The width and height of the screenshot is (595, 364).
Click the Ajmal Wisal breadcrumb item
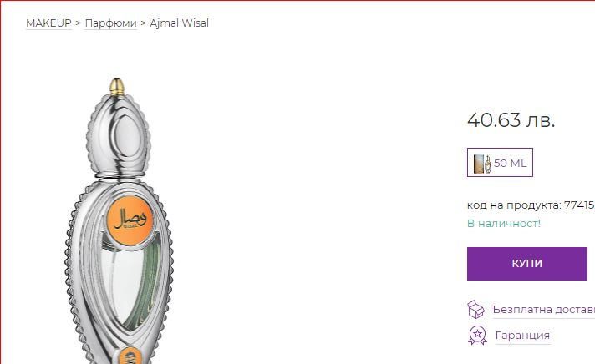click(179, 23)
